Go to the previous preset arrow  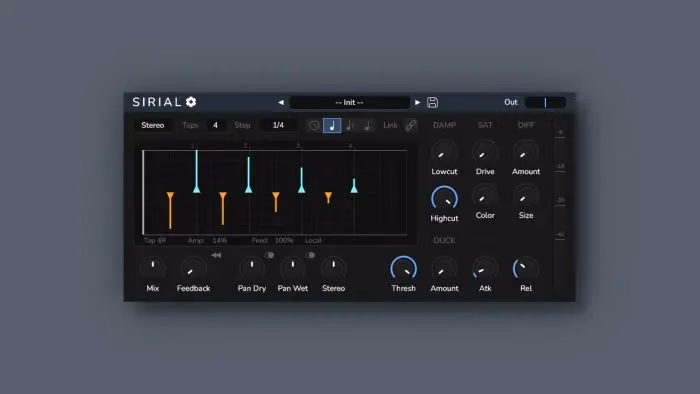click(281, 103)
